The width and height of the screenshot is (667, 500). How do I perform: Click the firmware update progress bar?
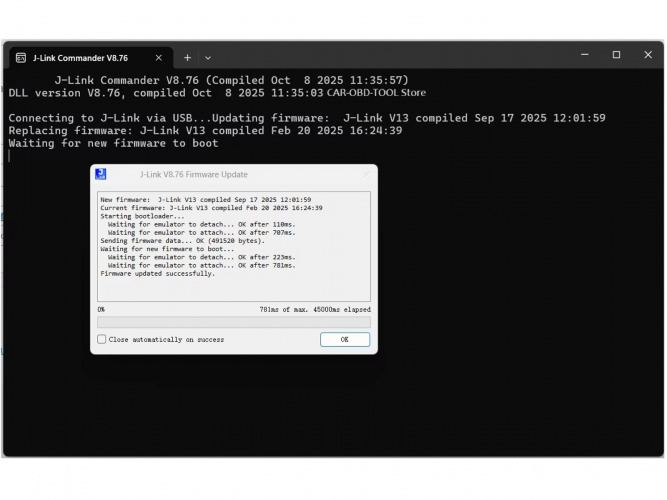(234, 322)
